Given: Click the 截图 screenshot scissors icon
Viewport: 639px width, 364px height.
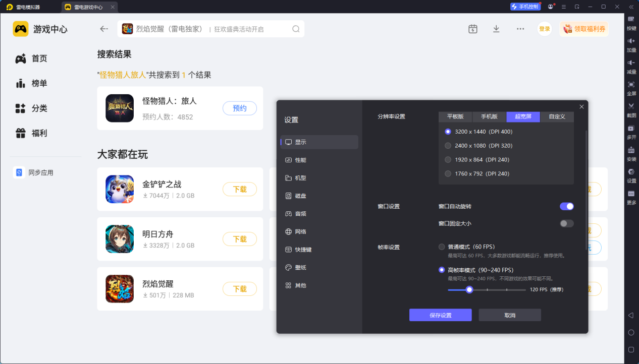Looking at the screenshot, I should pos(631,106).
